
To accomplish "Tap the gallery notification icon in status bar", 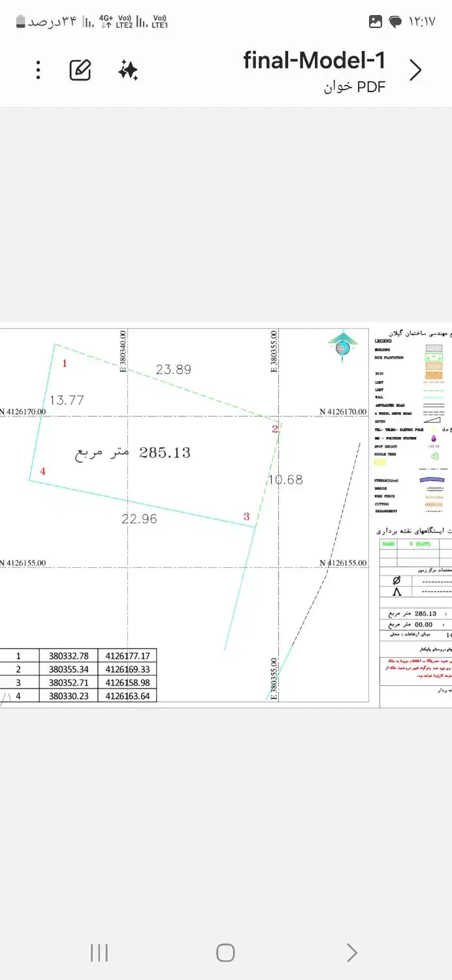I will coord(376,22).
